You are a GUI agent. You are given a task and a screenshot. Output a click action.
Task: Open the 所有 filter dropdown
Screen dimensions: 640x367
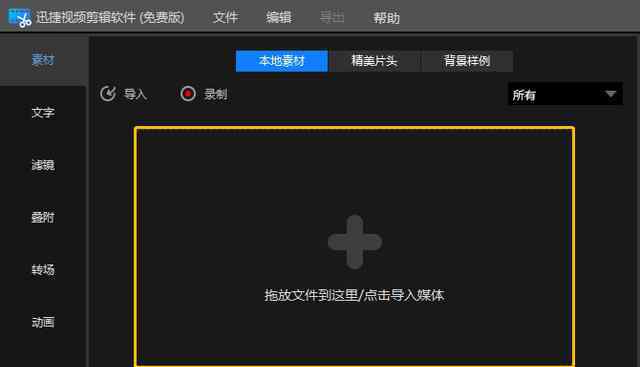pos(565,95)
